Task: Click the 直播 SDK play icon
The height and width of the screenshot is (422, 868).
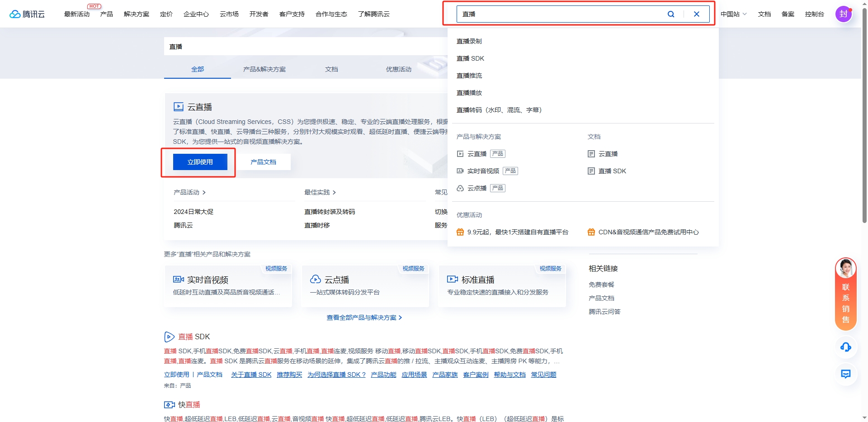Action: click(x=169, y=337)
